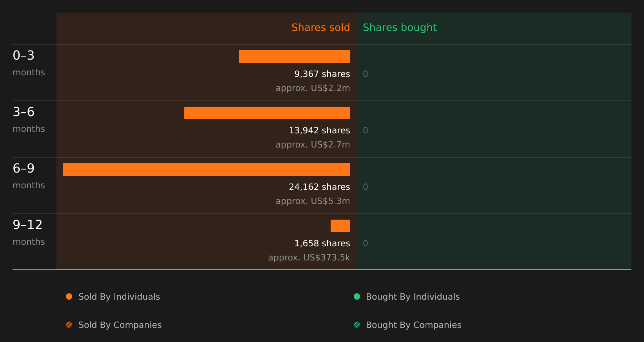
Task: Click the 3–6 months orange sold bar
Action: click(267, 113)
